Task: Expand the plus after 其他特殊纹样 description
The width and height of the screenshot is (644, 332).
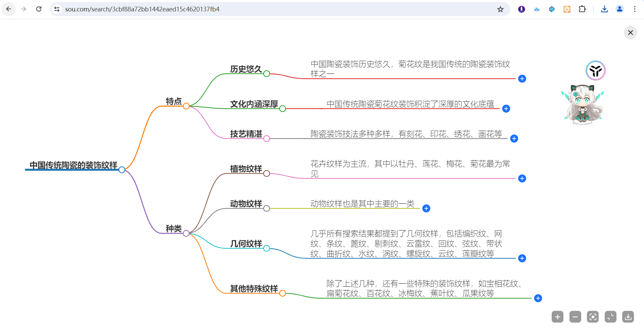Action: (538, 298)
